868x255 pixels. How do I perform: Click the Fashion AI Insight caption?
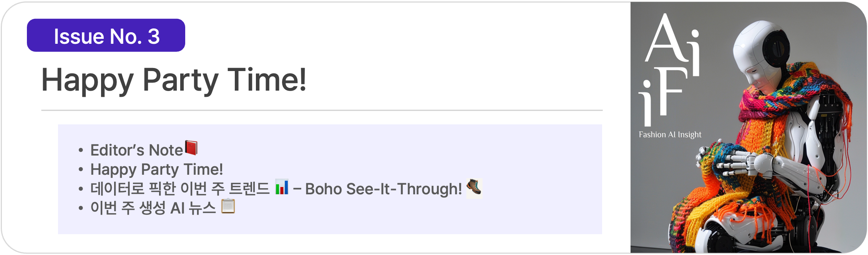click(670, 135)
